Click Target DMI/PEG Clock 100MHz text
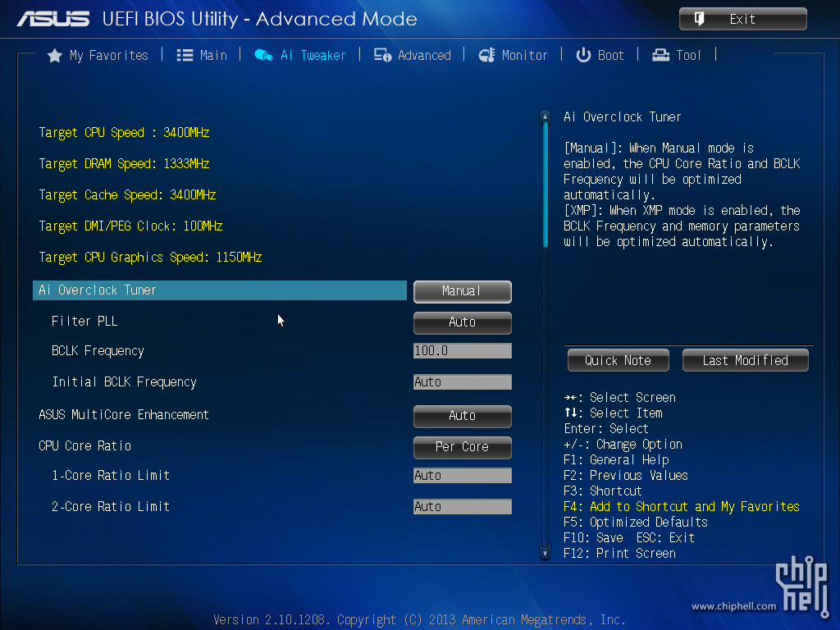This screenshot has width=840, height=630. click(x=130, y=226)
